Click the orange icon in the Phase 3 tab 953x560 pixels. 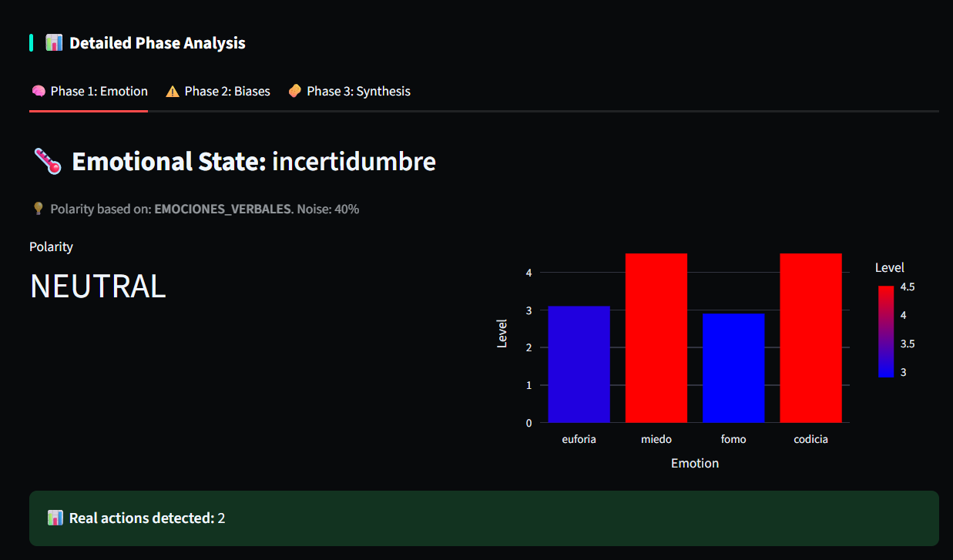click(294, 92)
